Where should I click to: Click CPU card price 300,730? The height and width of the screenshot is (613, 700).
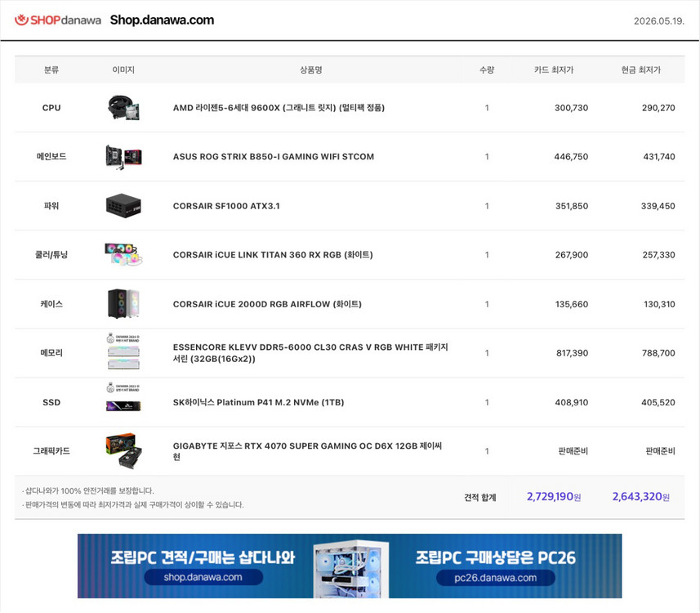572,108
